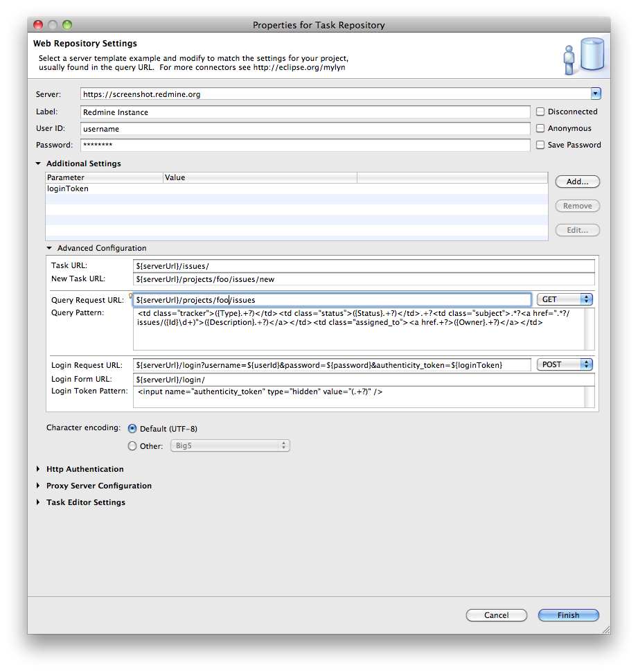The height and width of the screenshot is (672, 638).
Task: Select the loginToken parameter row
Action: pos(296,188)
